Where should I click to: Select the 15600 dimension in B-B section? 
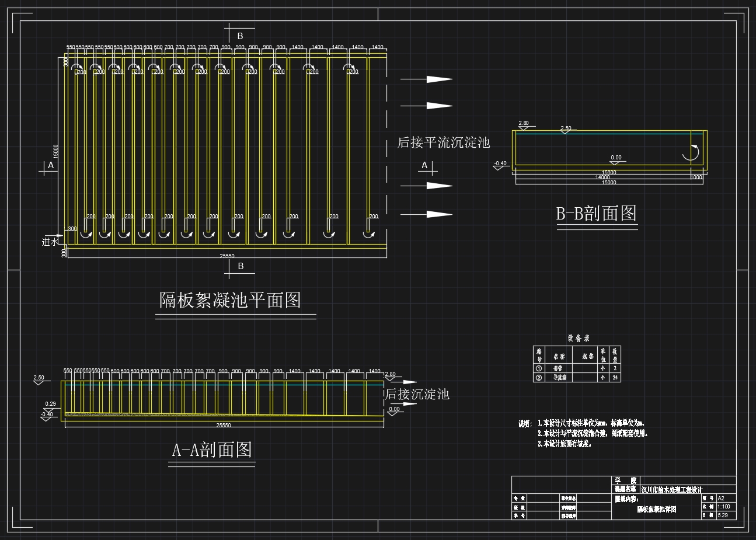609,173
